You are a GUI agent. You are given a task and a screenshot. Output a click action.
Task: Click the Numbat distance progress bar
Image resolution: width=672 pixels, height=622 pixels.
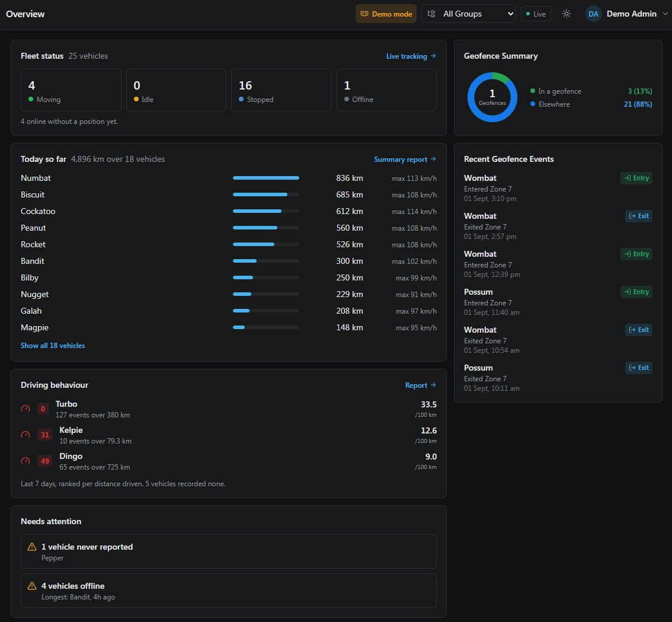[x=265, y=178]
